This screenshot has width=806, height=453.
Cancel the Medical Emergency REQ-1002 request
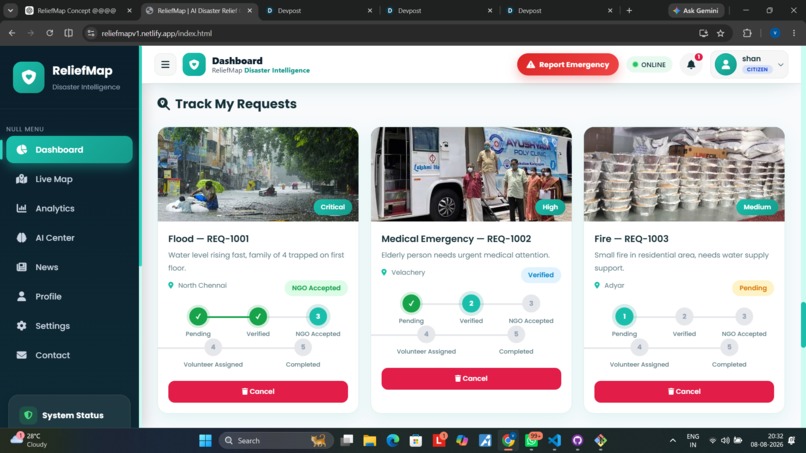click(471, 378)
